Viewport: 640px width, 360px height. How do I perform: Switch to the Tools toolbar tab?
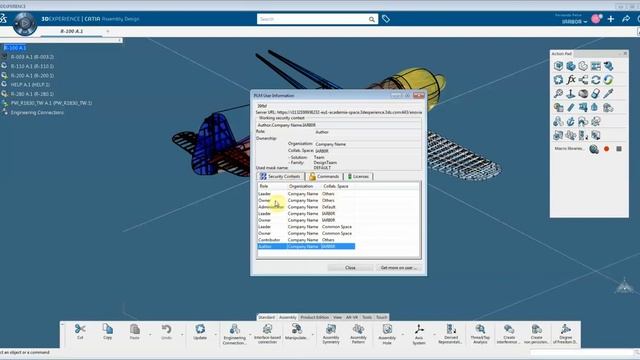click(367, 317)
